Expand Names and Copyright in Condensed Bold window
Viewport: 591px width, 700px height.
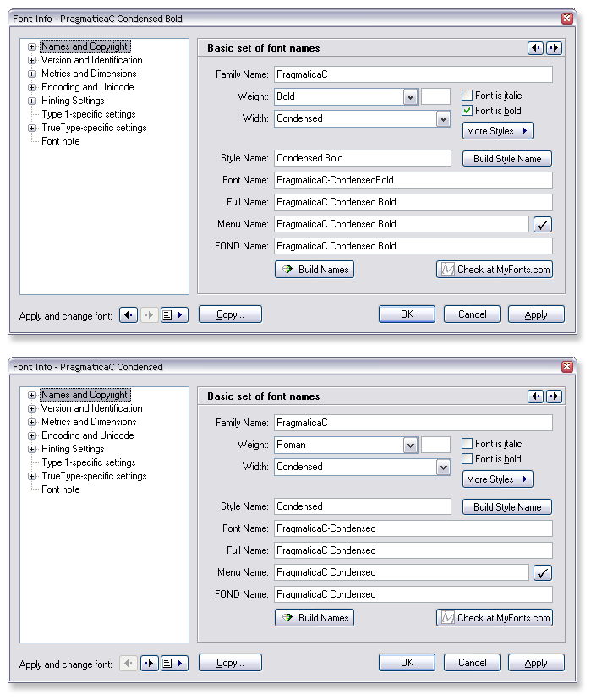point(31,46)
